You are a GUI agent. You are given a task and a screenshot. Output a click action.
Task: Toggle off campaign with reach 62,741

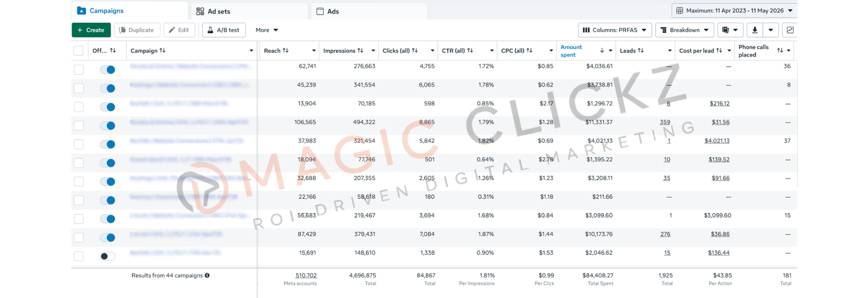(x=107, y=70)
